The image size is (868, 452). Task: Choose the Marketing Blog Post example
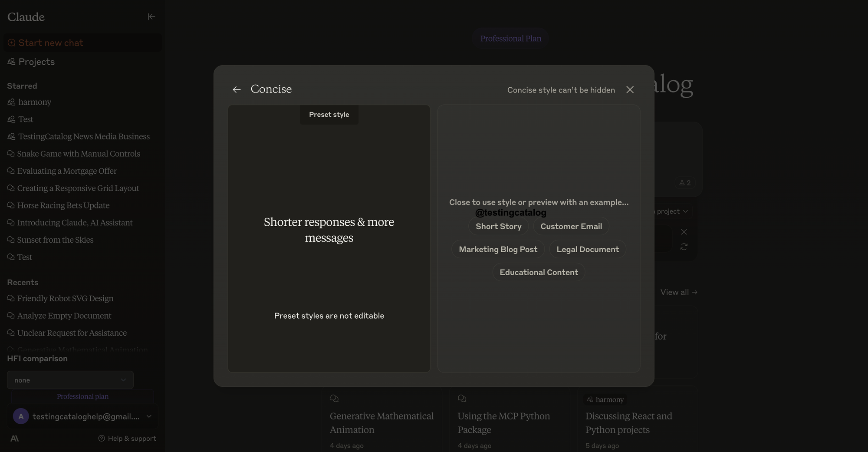click(498, 249)
